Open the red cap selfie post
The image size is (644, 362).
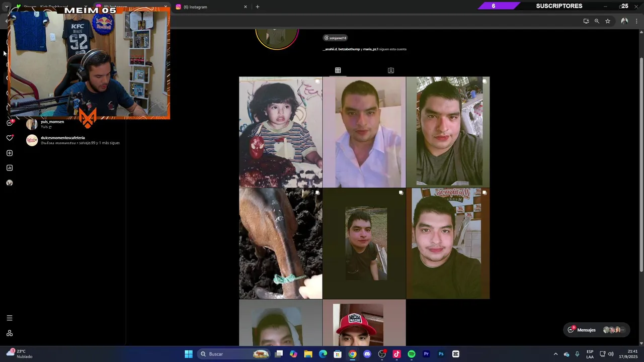[364, 323]
